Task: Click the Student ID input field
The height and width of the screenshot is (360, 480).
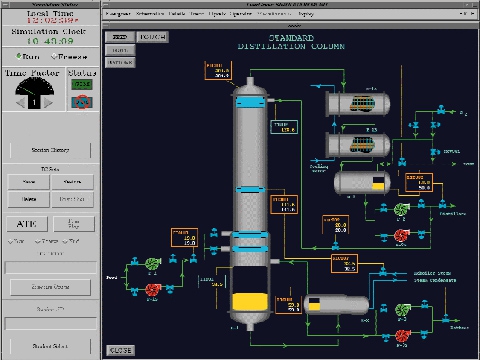Action: point(51,323)
